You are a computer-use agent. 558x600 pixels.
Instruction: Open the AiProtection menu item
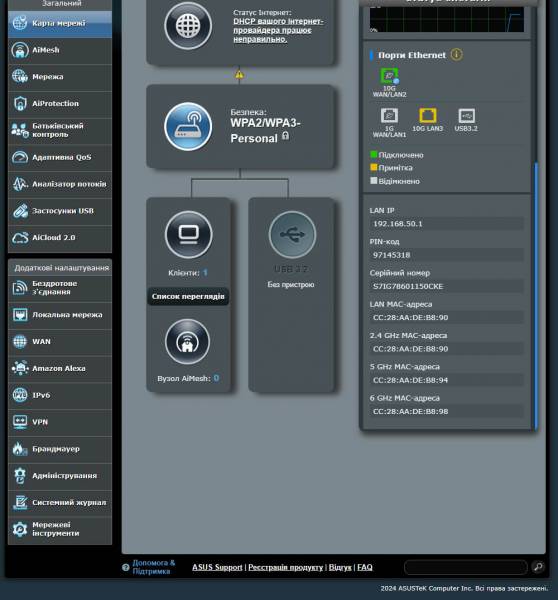pyautogui.click(x=60, y=104)
